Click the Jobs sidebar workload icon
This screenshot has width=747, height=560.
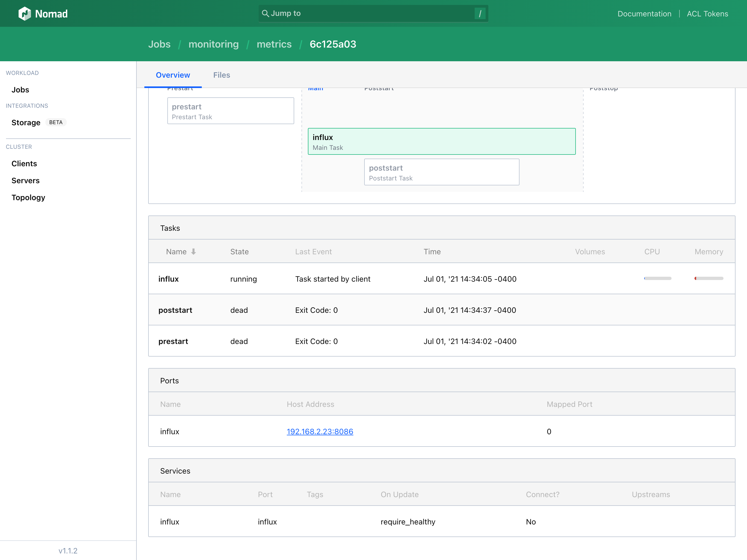pyautogui.click(x=20, y=89)
